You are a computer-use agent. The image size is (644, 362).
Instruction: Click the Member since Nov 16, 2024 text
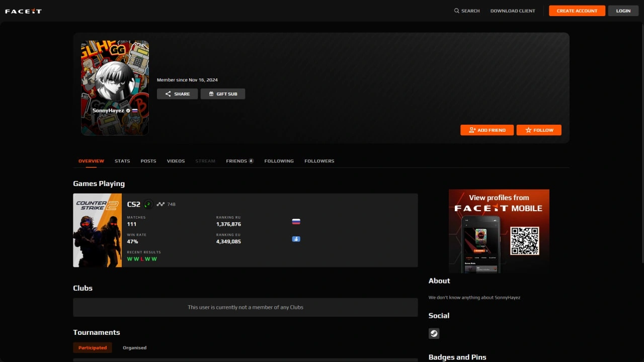coord(187,80)
